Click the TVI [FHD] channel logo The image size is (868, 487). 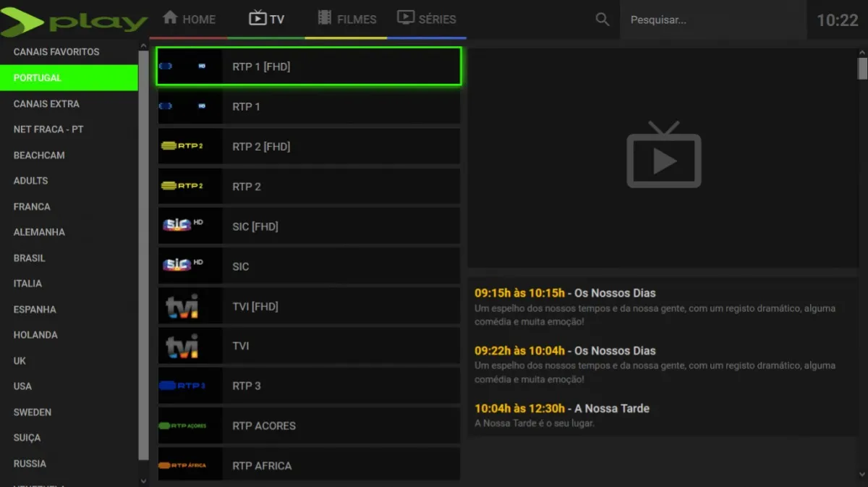182,306
